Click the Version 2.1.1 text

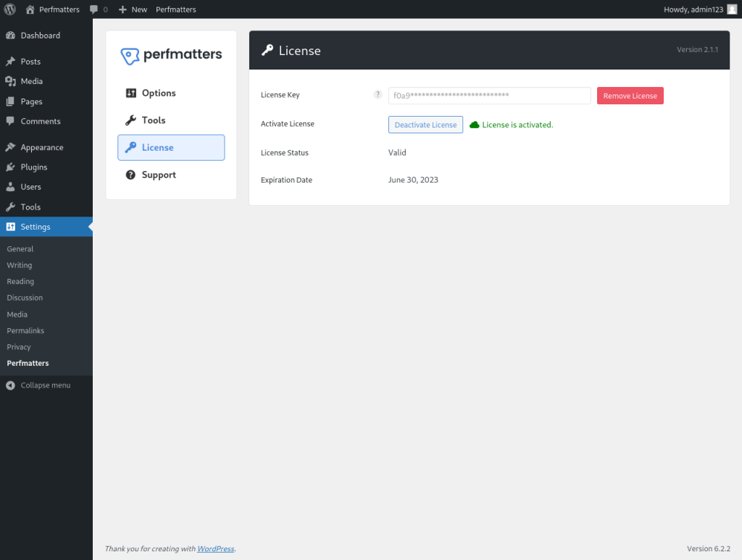tap(697, 50)
